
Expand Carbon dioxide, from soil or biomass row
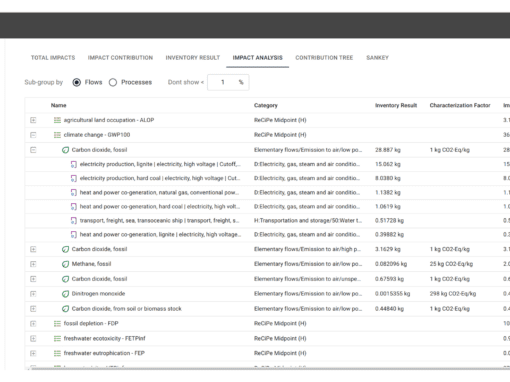tap(33, 309)
